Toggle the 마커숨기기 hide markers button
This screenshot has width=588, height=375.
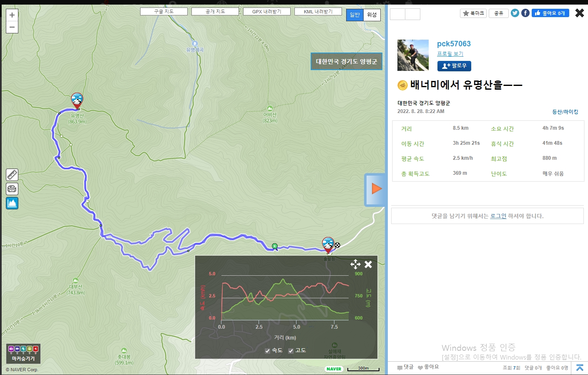click(x=23, y=354)
